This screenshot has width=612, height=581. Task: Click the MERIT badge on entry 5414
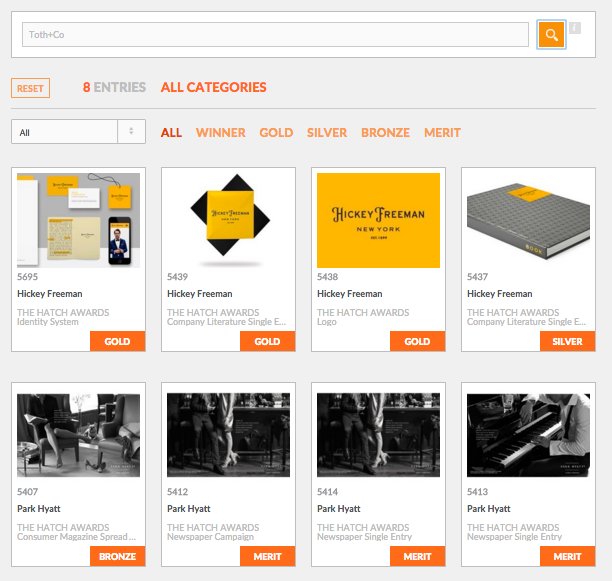point(417,556)
